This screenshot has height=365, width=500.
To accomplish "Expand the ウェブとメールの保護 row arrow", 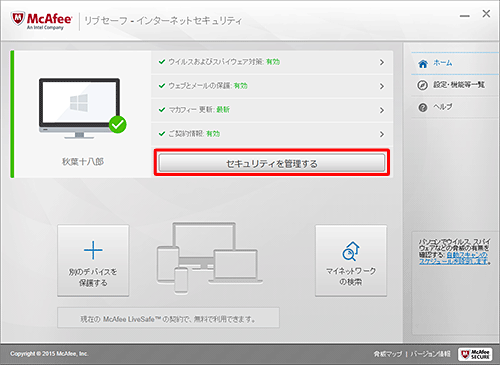I will click(382, 86).
